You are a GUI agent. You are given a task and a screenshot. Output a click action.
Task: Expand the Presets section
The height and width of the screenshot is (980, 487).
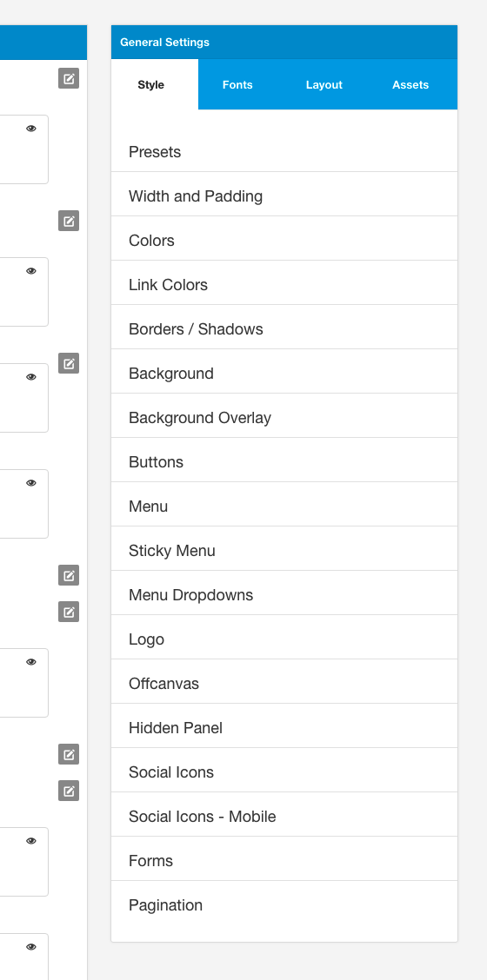[x=284, y=152]
